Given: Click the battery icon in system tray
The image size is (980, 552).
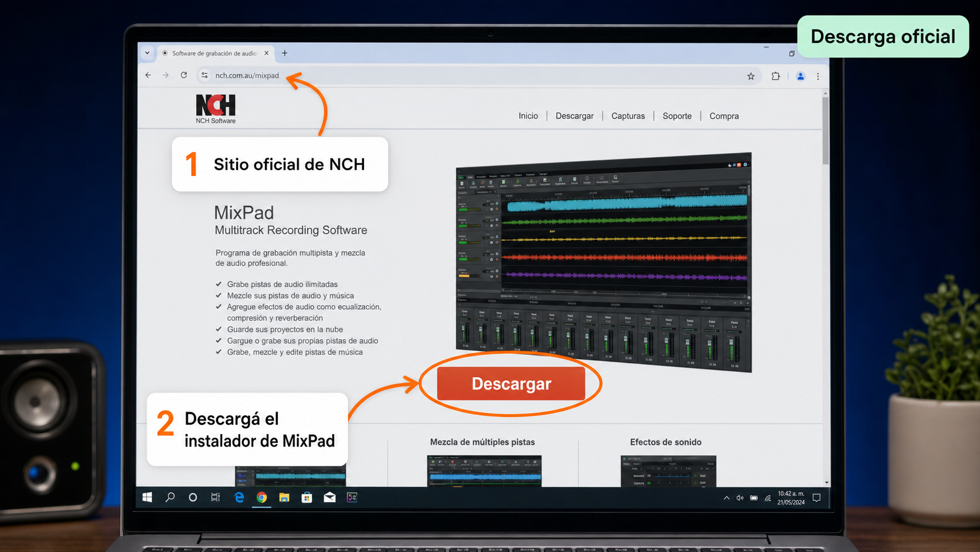Looking at the screenshot, I should (x=754, y=498).
